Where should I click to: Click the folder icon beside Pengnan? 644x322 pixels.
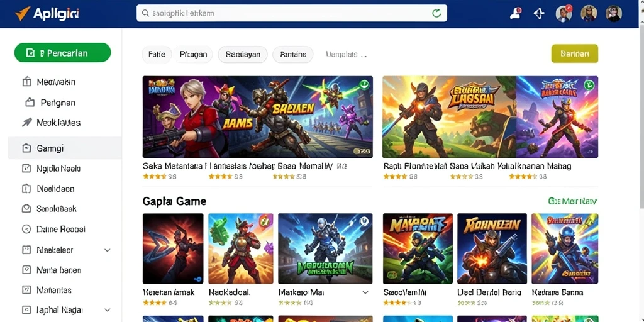[30, 103]
